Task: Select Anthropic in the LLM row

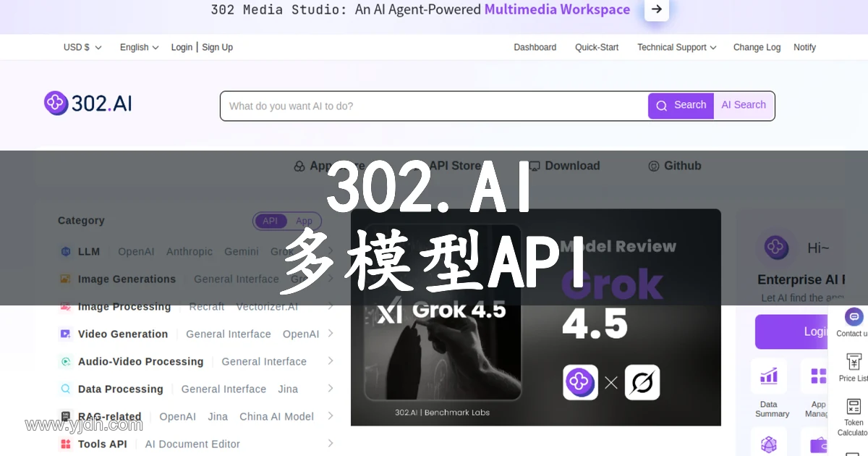Action: coord(190,252)
